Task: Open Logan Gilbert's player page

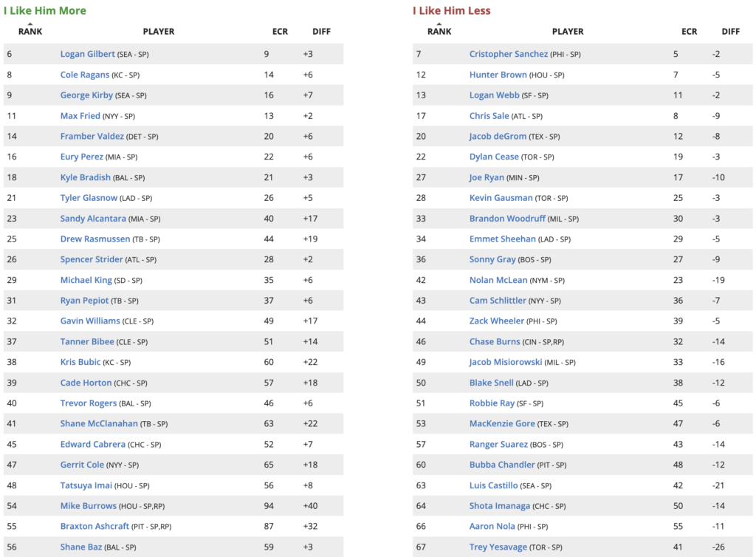Action: coord(88,55)
